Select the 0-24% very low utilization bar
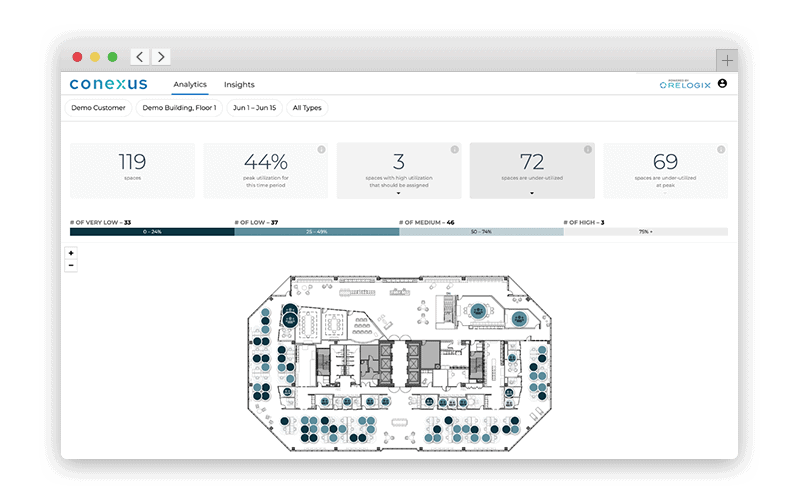This screenshot has height=500, width=800. pyautogui.click(x=152, y=232)
